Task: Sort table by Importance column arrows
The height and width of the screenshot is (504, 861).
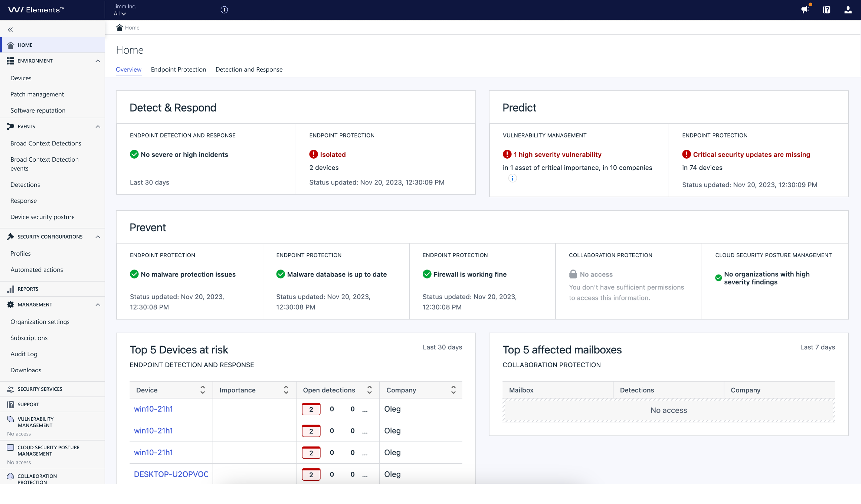Action: point(286,390)
